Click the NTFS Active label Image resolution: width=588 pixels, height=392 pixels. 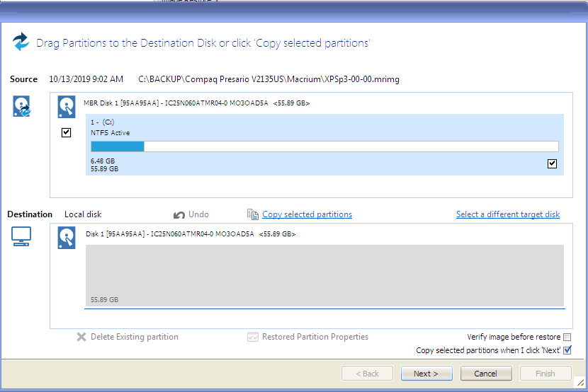pos(111,133)
